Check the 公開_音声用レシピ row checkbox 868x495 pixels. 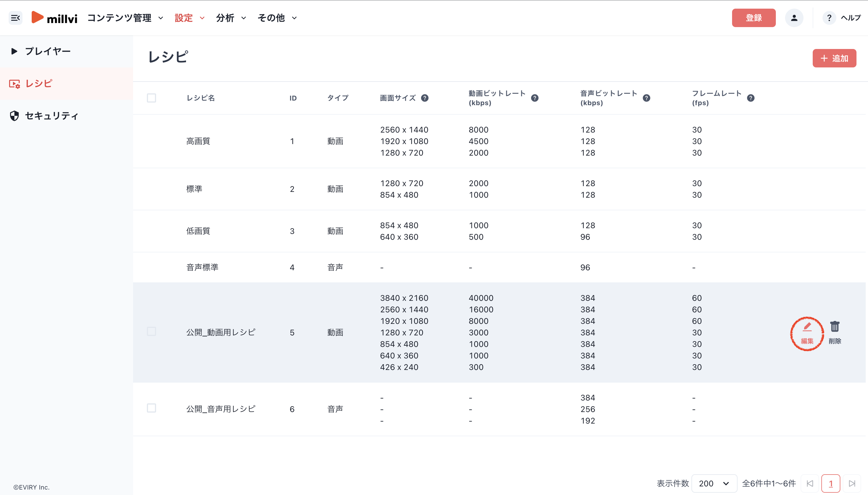click(x=151, y=408)
